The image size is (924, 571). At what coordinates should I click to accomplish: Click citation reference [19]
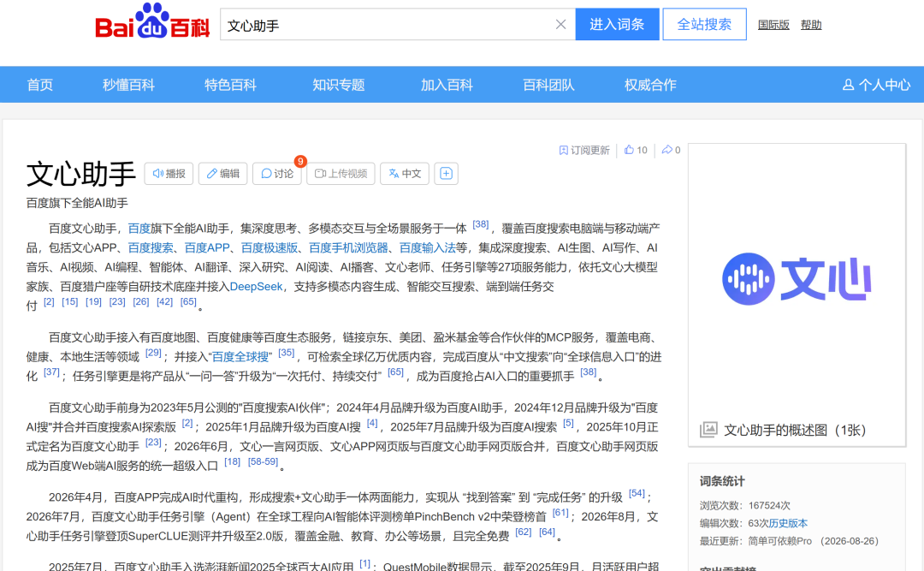[93, 301]
